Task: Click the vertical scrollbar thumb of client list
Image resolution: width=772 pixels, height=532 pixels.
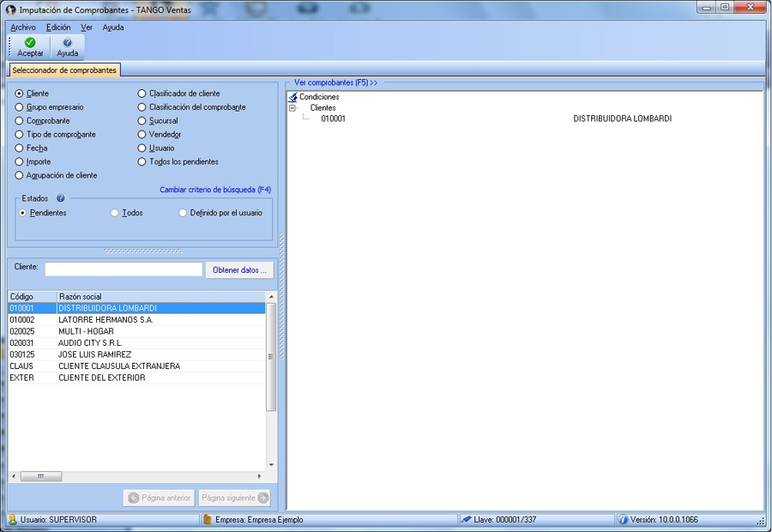Action: 271,357
